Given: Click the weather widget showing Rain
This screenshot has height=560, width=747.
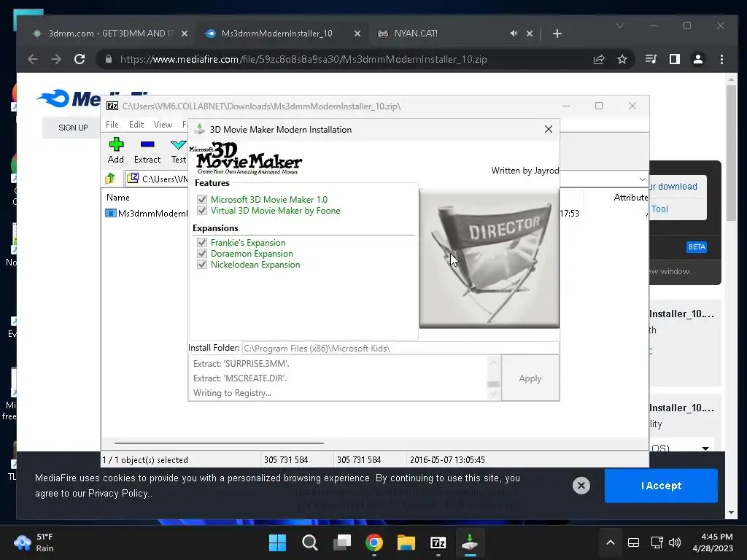Looking at the screenshot, I should [x=34, y=542].
